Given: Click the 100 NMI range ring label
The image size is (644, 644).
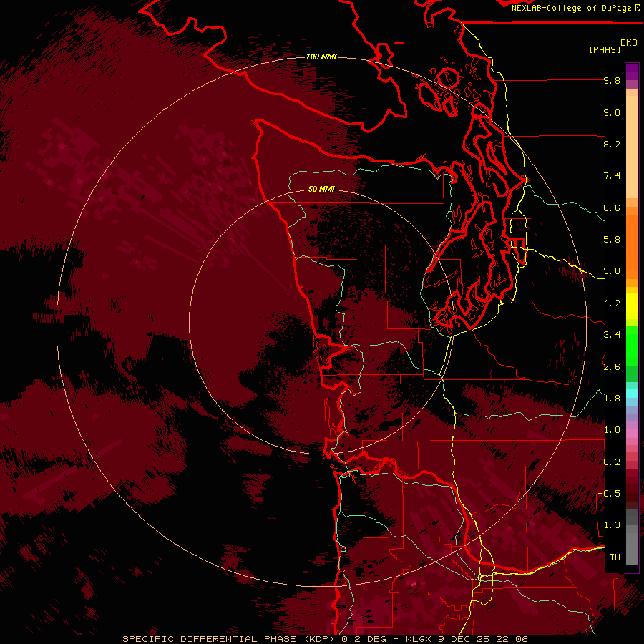Looking at the screenshot, I should 321,57.
